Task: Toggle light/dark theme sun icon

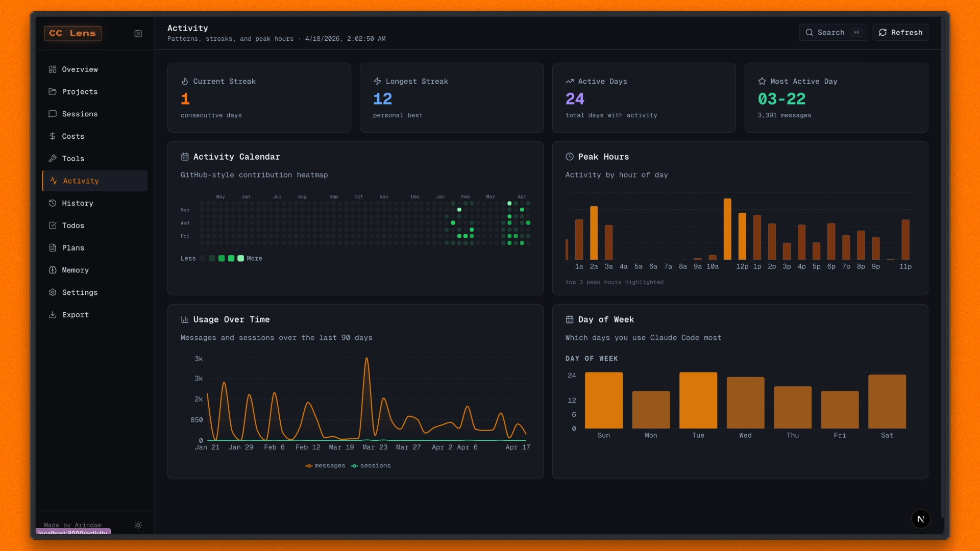Action: [x=138, y=525]
